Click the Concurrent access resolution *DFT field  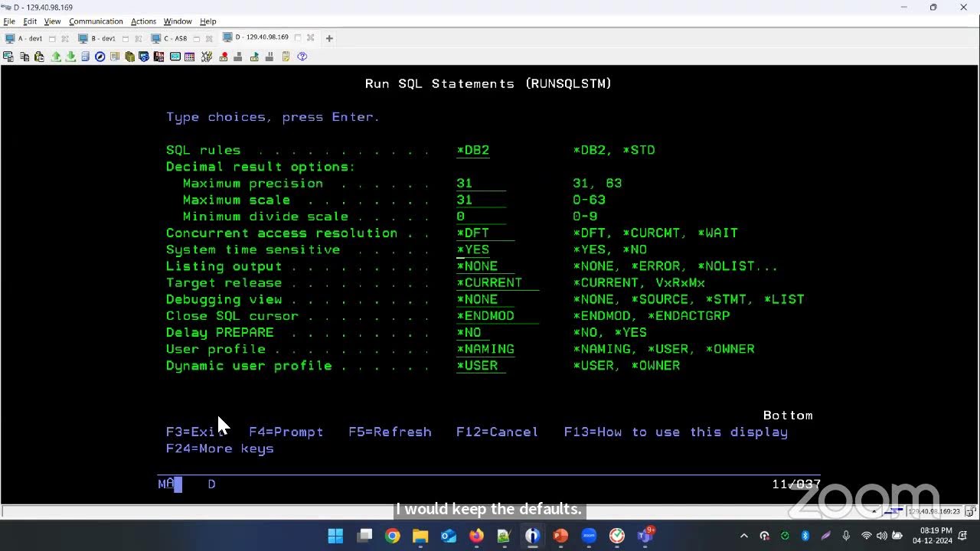click(x=485, y=233)
